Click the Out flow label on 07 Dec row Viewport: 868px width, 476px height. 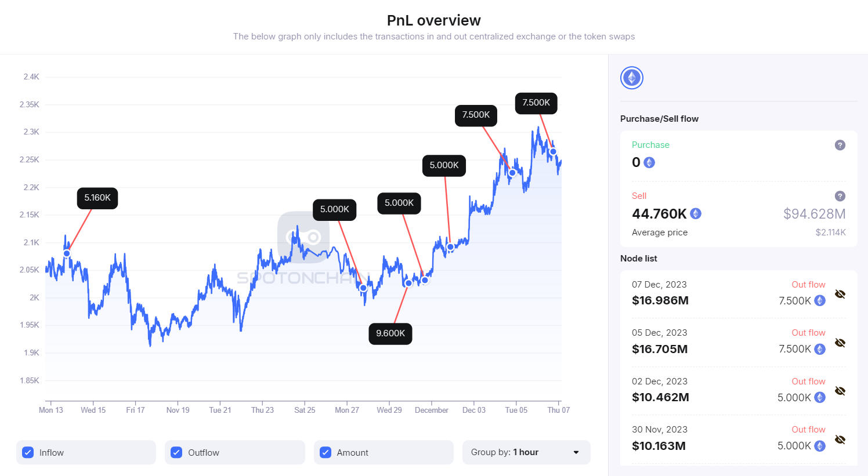(808, 284)
